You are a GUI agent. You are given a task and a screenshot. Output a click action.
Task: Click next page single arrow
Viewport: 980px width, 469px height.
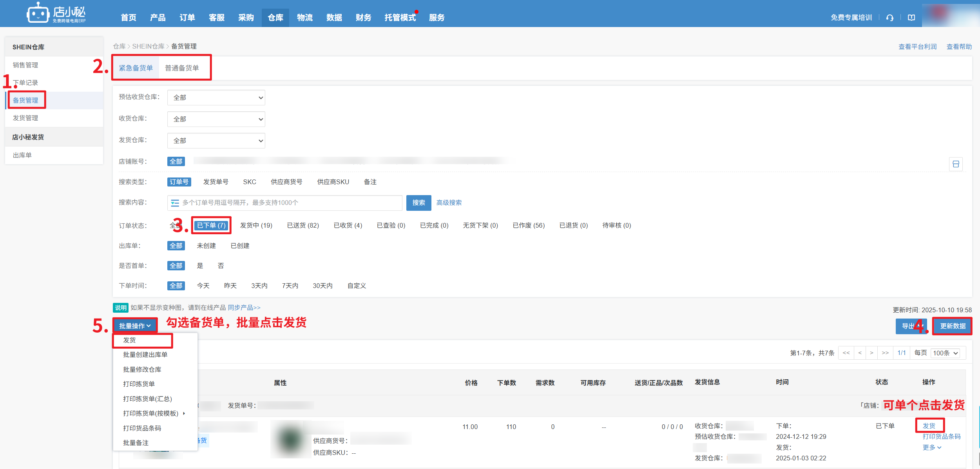tap(871, 353)
